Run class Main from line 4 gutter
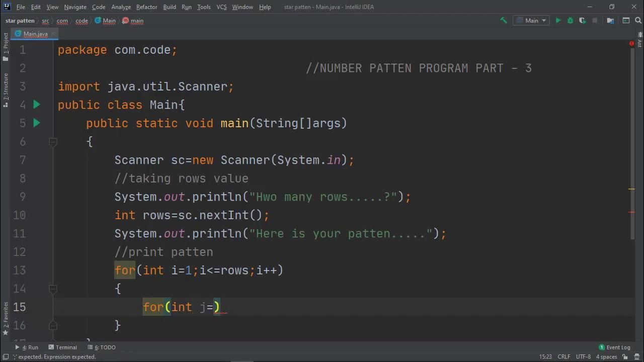The height and width of the screenshot is (362, 644). pyautogui.click(x=37, y=105)
